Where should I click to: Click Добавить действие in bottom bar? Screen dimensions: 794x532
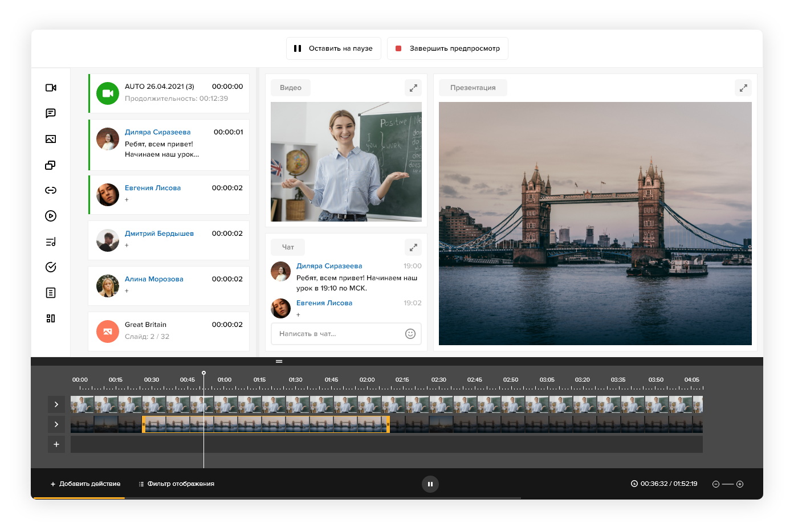pos(85,484)
